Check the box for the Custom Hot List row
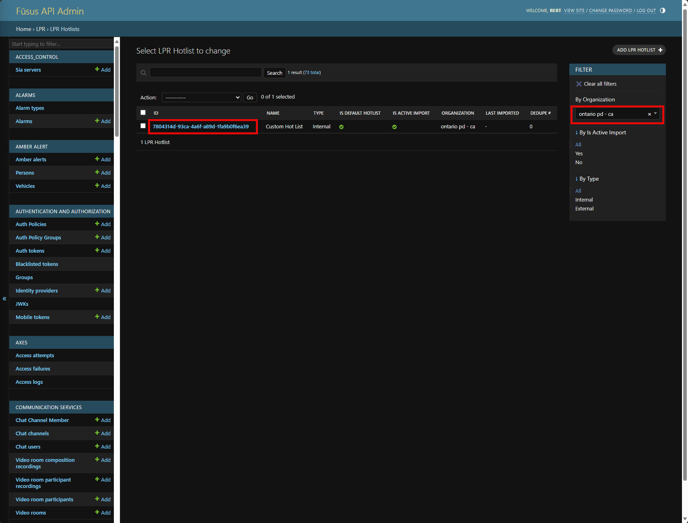 [143, 127]
